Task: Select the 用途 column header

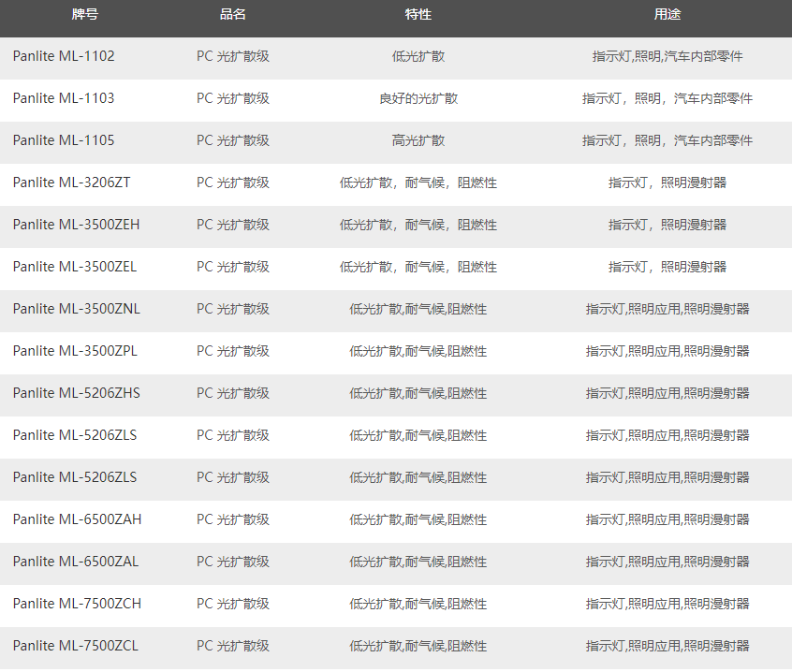Action: pos(667,15)
